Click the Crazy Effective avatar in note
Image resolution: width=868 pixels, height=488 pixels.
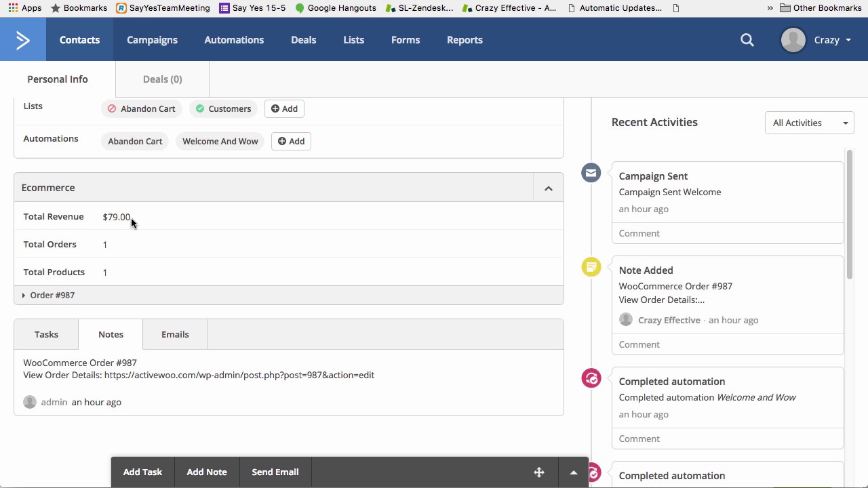tap(626, 319)
